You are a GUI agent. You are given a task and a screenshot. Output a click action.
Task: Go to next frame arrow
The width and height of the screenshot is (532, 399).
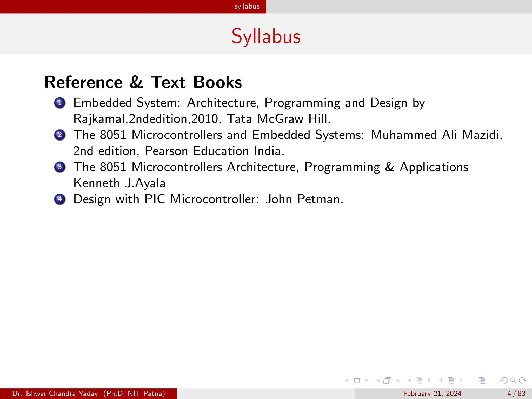[398, 381]
